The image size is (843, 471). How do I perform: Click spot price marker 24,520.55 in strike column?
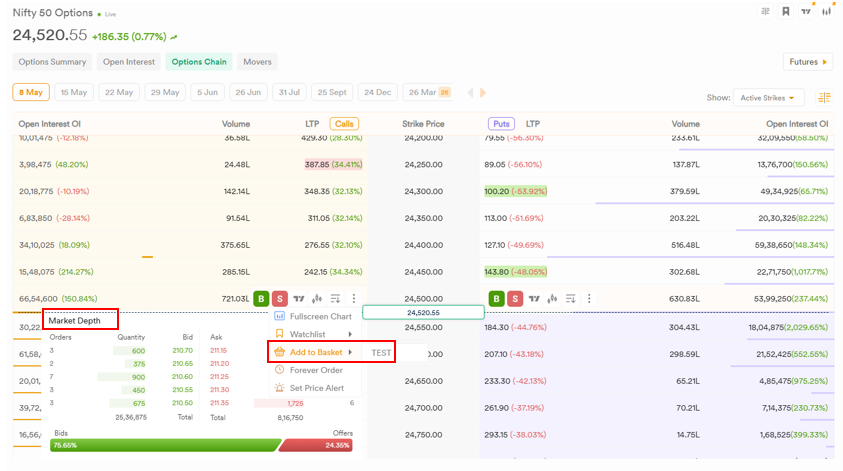[423, 312]
